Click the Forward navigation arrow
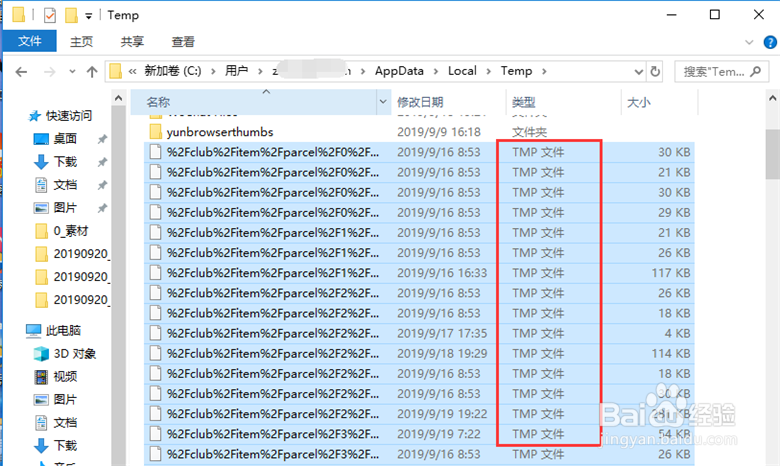The height and width of the screenshot is (466, 780). [x=50, y=72]
